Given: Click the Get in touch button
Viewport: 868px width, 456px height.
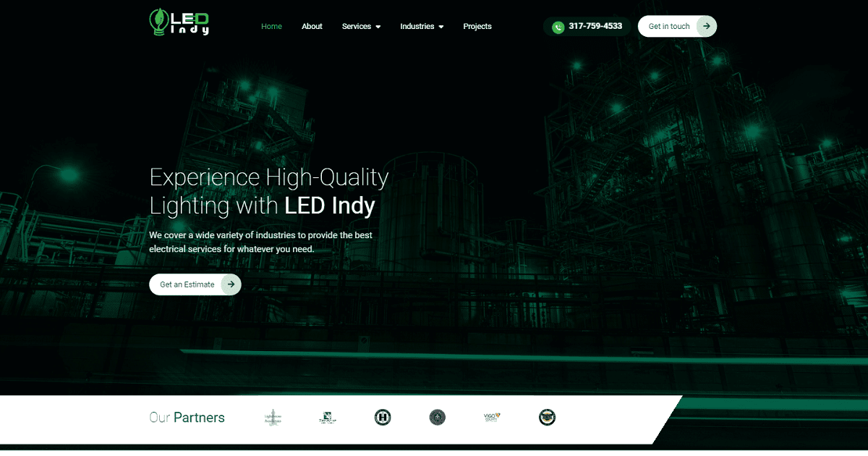Looking at the screenshot, I should (673, 26).
